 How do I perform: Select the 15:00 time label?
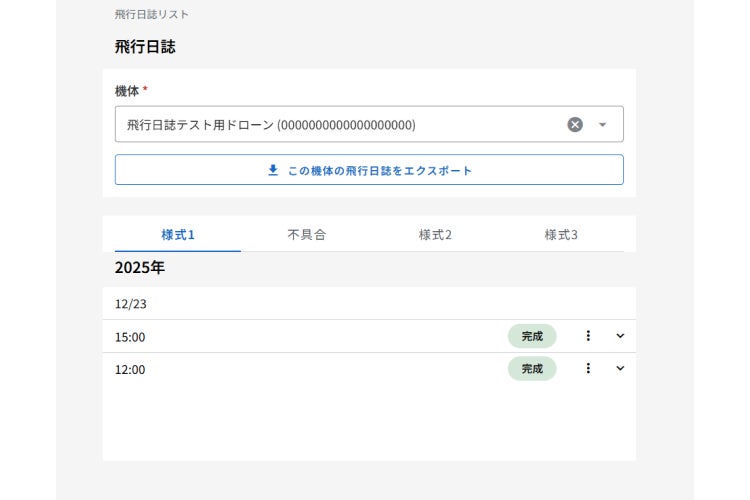[130, 337]
